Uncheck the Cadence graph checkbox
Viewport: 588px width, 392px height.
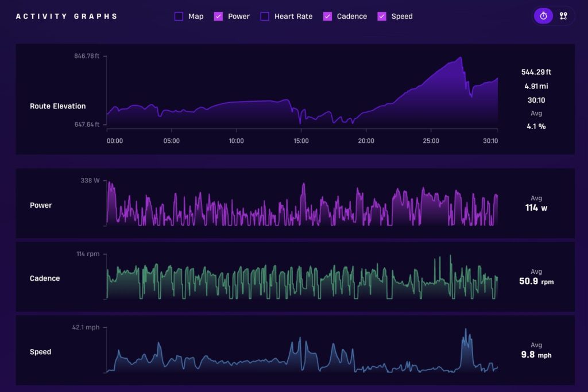[x=327, y=17]
